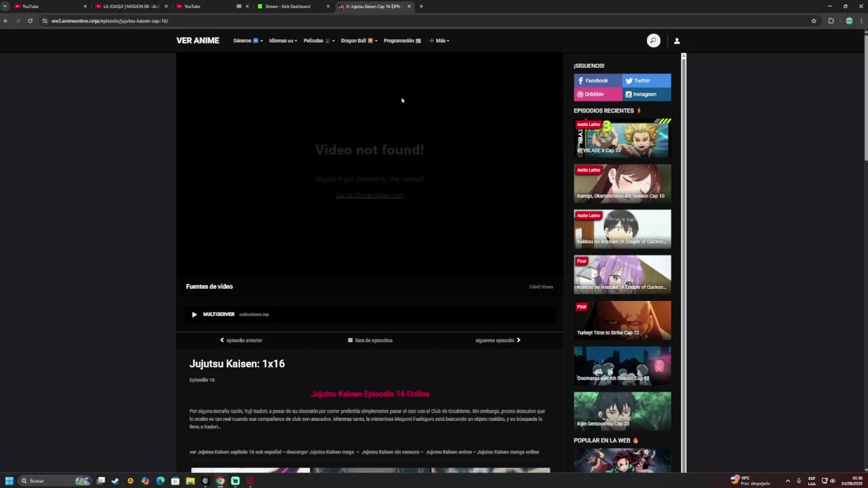Open Steam from the taskbar
This screenshot has height=488, width=868.
tap(115, 481)
